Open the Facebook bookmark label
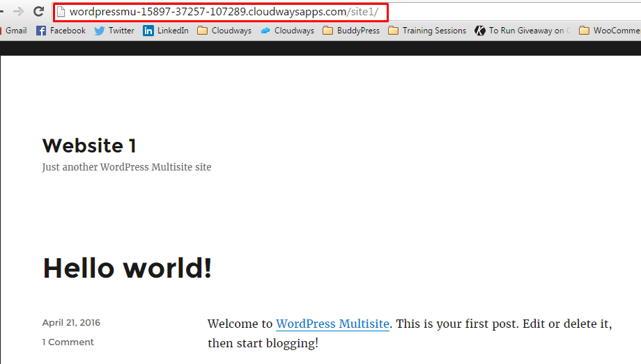The height and width of the screenshot is (364, 641). (x=68, y=31)
